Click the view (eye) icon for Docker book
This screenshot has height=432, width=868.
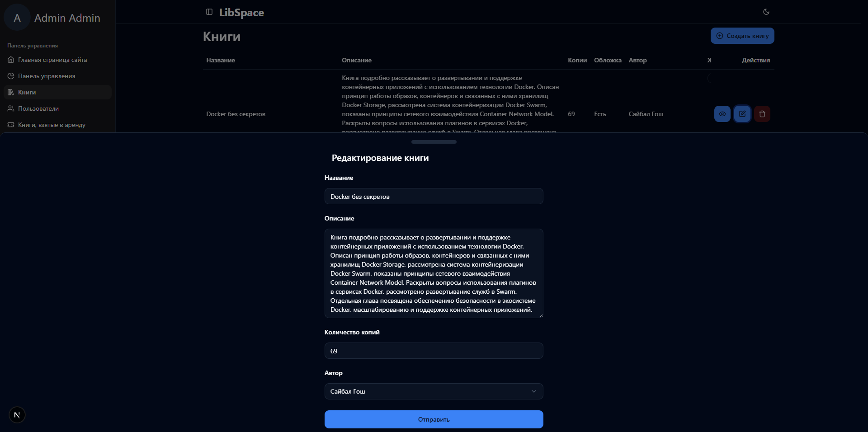click(722, 114)
